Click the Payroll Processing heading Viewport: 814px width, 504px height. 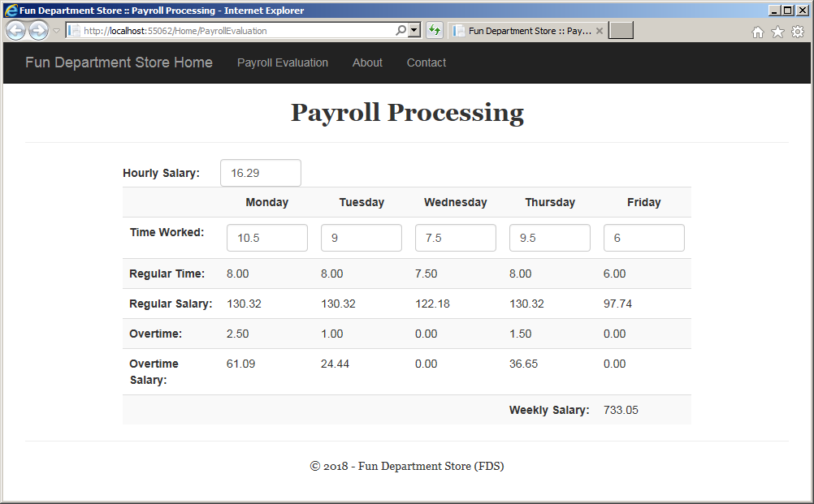pos(407,113)
